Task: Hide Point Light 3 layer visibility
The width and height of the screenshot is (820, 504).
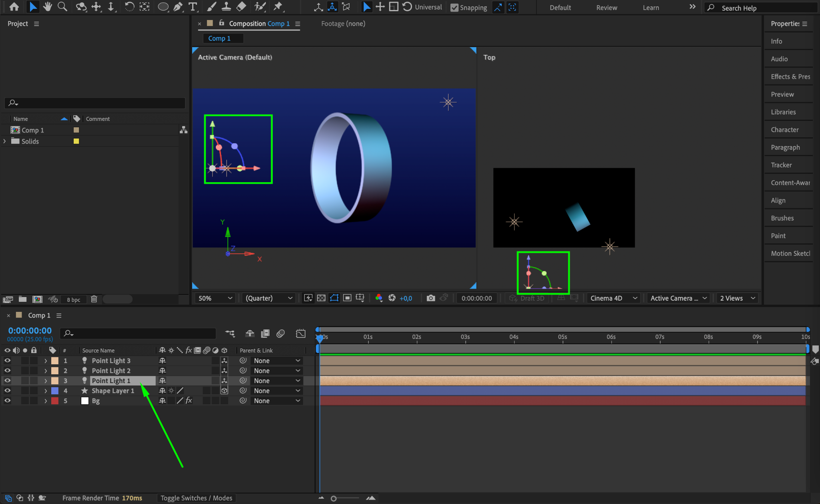Action: coord(7,360)
